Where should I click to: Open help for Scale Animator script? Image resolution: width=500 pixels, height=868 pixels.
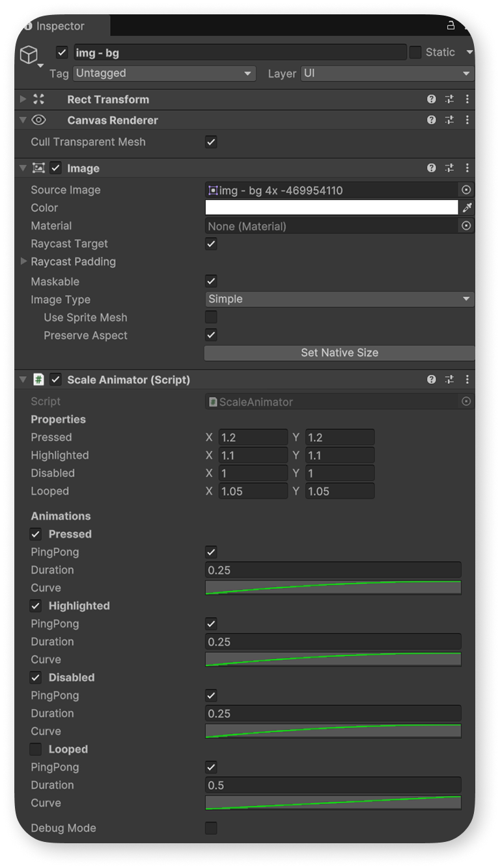[431, 379]
